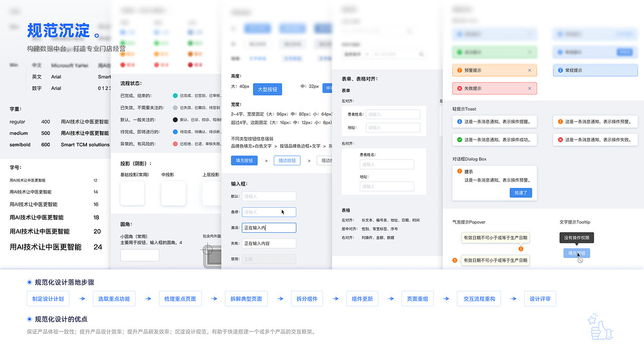The height and width of the screenshot is (362, 644).
Task: Click arrow between 交互流程重构 and 设计评审
Action: tap(513, 299)
